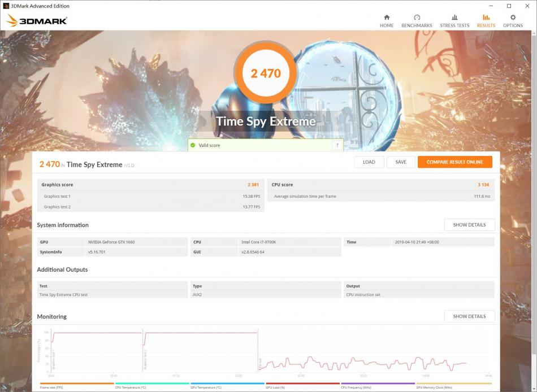Click the valid score help question mark
Screen dimensions: 537x392
[x=337, y=145]
